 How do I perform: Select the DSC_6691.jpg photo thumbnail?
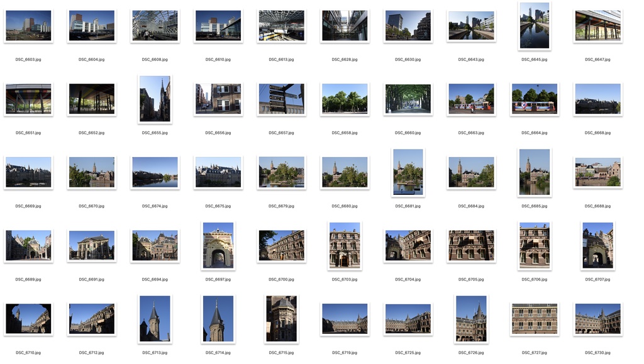[92, 245]
